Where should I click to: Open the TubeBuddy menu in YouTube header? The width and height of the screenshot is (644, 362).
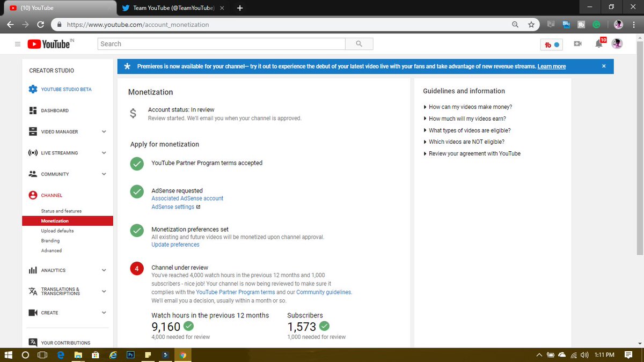click(x=551, y=45)
